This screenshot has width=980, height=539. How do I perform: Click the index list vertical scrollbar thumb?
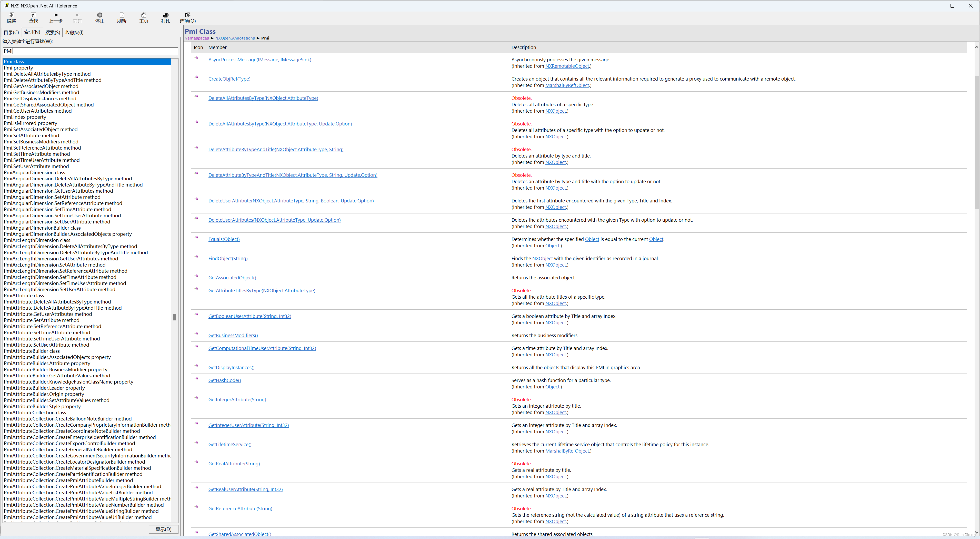pos(174,317)
